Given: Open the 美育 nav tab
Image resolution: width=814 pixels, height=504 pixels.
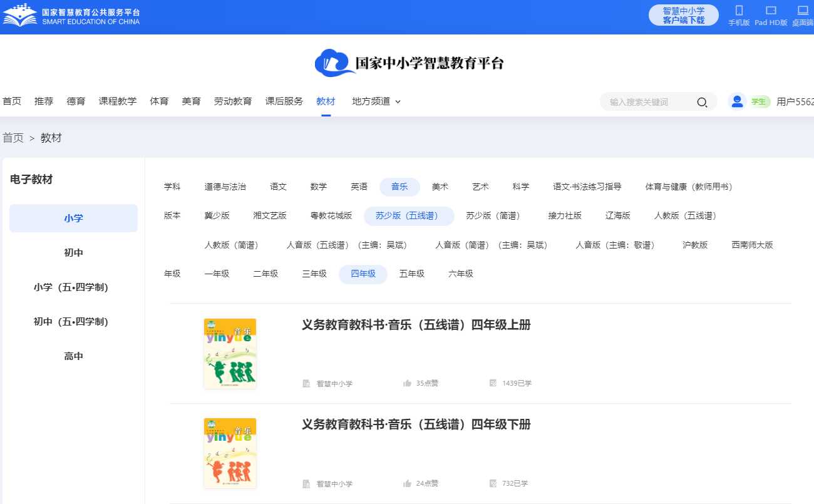Looking at the screenshot, I should [191, 101].
